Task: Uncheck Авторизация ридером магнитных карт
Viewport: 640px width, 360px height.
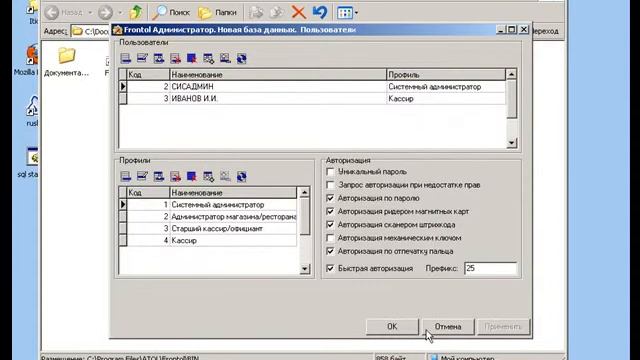Action: (x=330, y=211)
